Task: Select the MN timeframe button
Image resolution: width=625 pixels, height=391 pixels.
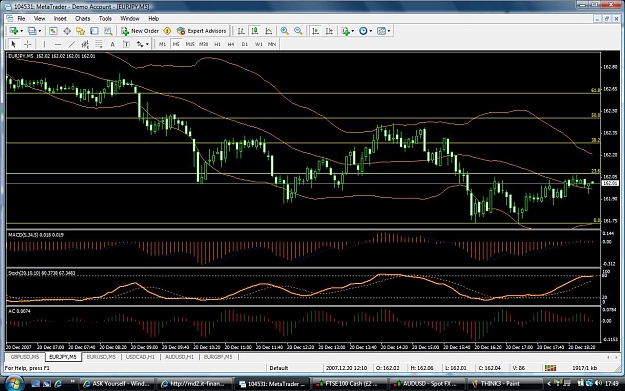Action: pos(272,44)
